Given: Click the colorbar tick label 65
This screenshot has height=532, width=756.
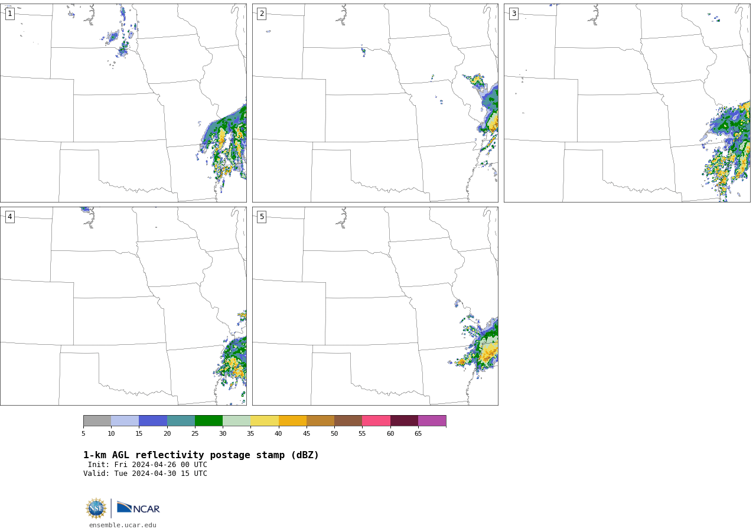Looking at the screenshot, I should (x=418, y=434).
